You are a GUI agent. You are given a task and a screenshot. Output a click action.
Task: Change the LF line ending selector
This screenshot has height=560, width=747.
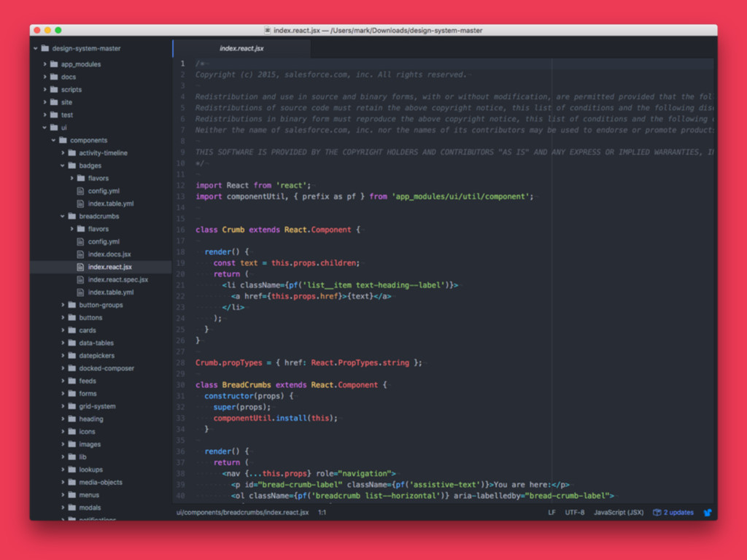(x=551, y=513)
